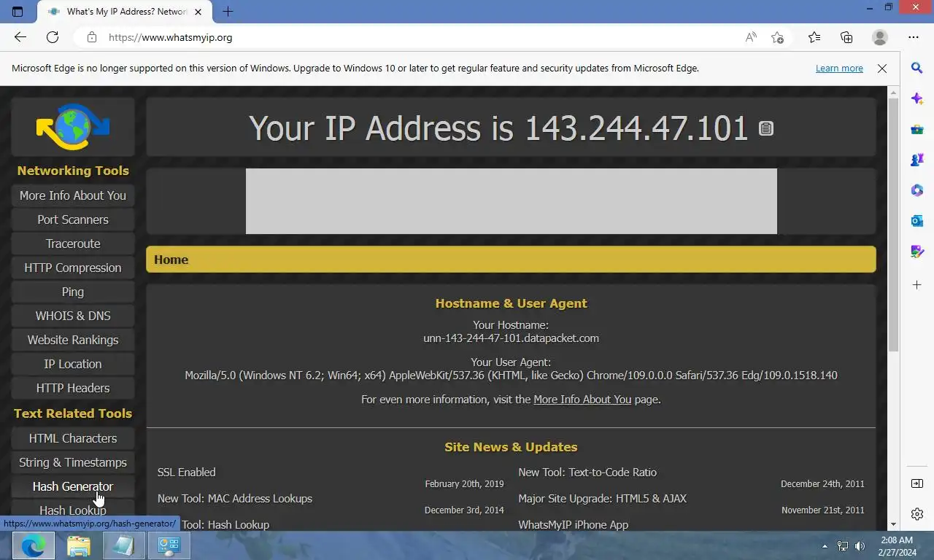
Task: Click 'SSL Enabled' news item
Action: [x=187, y=472]
